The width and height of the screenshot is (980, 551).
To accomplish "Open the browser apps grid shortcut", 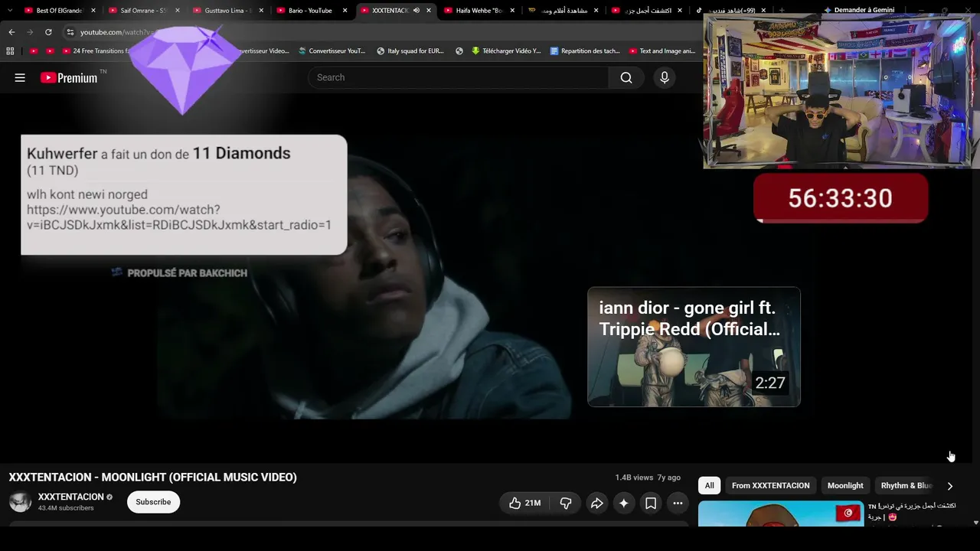I will point(10,51).
